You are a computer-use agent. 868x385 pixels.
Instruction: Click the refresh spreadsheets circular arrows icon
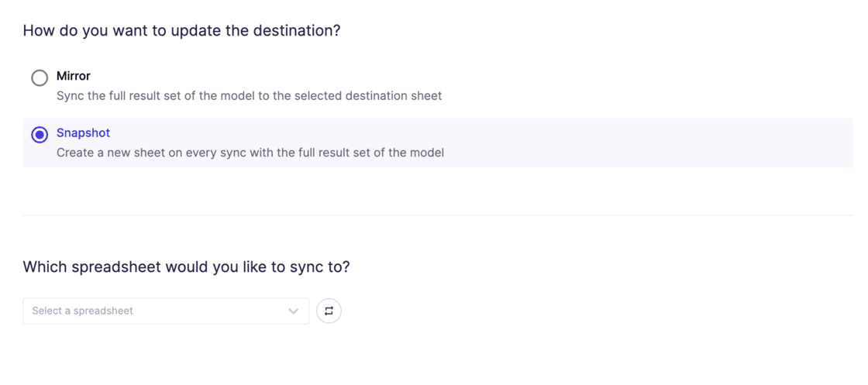pos(329,311)
